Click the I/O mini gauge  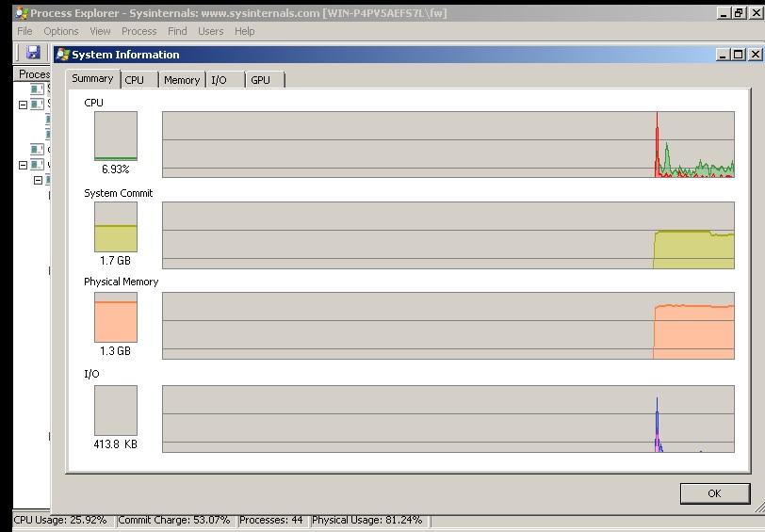click(x=116, y=411)
